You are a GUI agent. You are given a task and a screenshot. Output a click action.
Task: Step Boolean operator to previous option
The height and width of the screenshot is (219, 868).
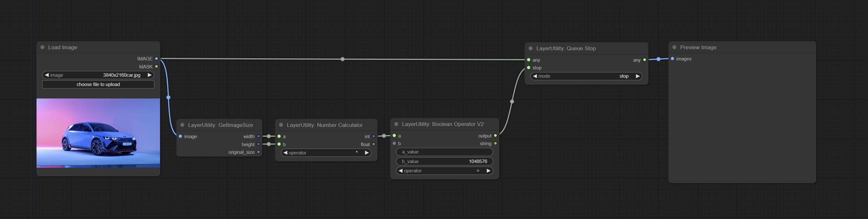401,171
